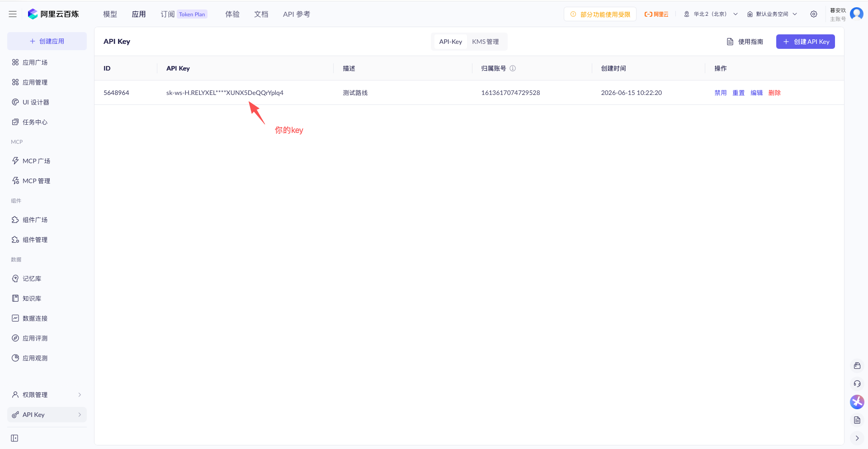Screen dimensions: 868x449
Task: Open the 订阅 Token Plan tab
Action: (x=184, y=14)
